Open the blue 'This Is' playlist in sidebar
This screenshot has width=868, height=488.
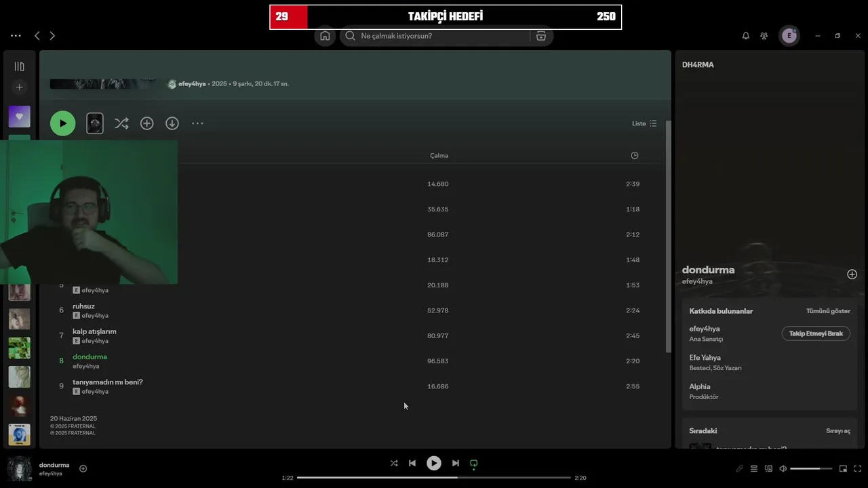click(19, 435)
